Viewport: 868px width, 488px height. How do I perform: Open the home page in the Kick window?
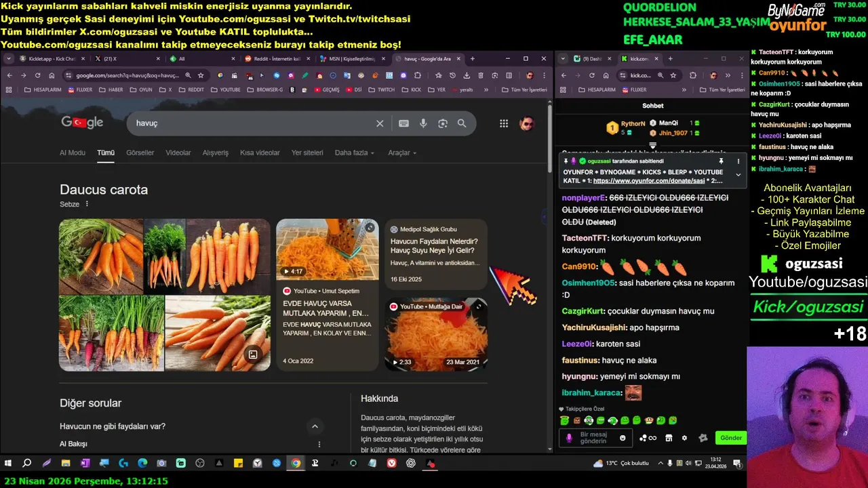pos(605,75)
